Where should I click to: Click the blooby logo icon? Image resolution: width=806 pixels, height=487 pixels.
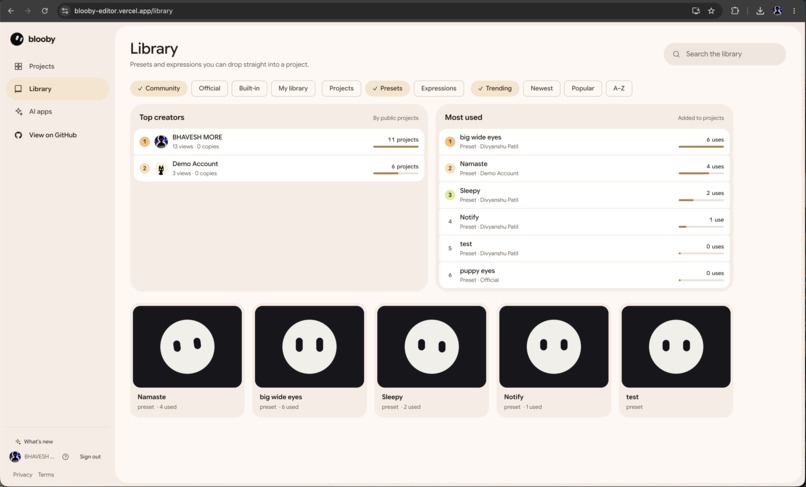coord(17,39)
